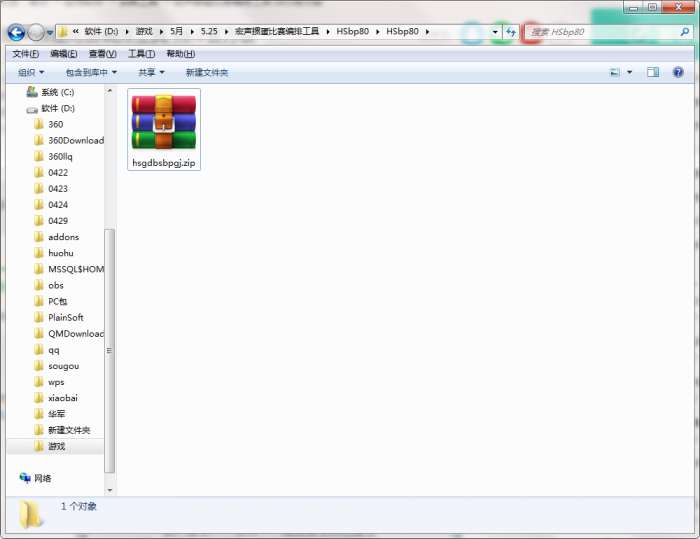Select 网络 in the navigation pane
This screenshot has width=700, height=539.
point(43,478)
